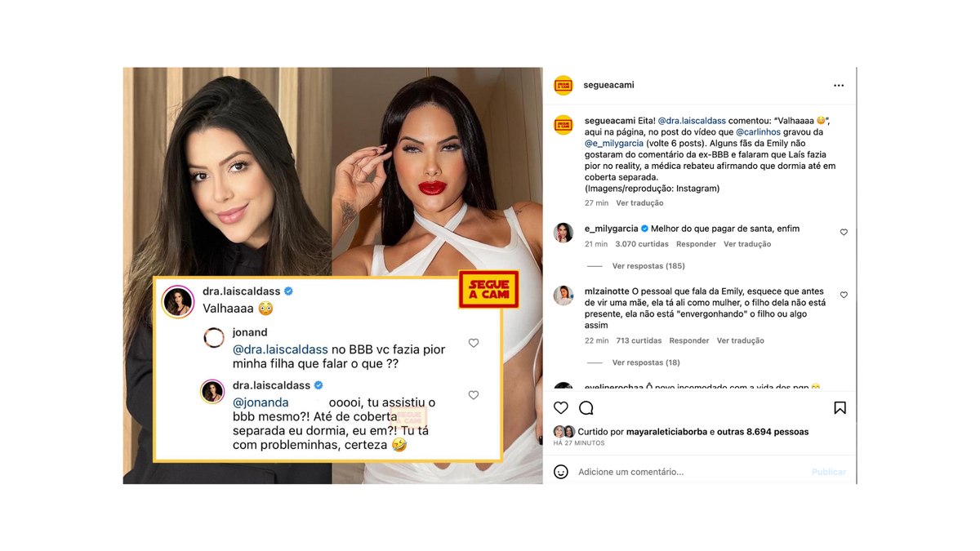Expand 'Ver respostas (18)' replies
This screenshot has height=551, width=980.
pyautogui.click(x=645, y=362)
